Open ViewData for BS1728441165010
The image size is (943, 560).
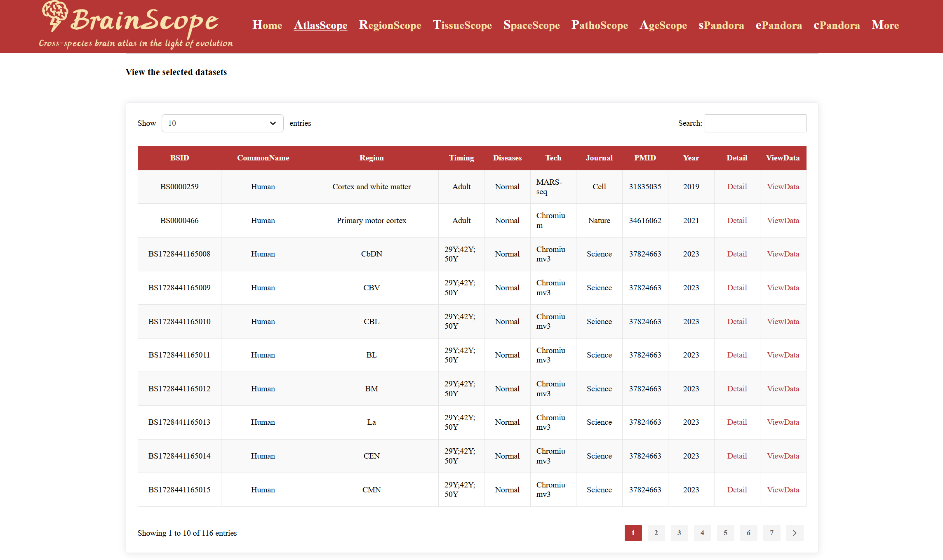tap(783, 322)
